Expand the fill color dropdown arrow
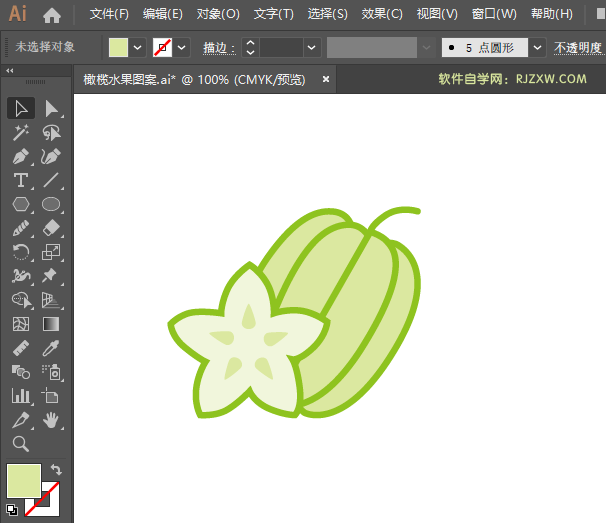The image size is (606, 523). [137, 48]
